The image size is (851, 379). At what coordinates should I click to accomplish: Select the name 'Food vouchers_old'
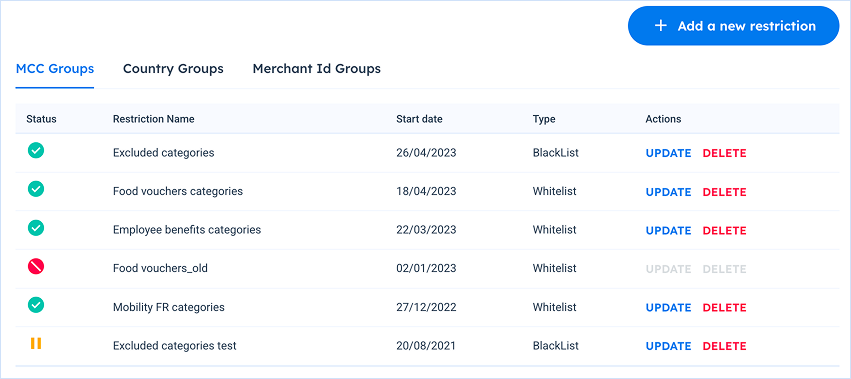(160, 268)
